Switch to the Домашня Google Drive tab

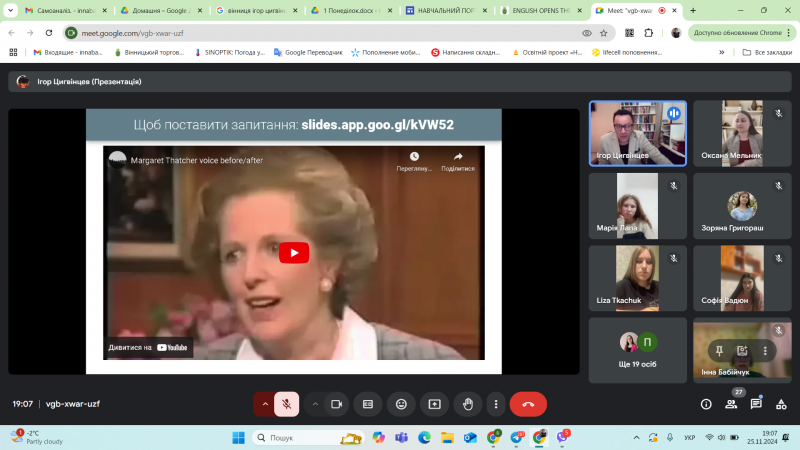click(x=161, y=10)
